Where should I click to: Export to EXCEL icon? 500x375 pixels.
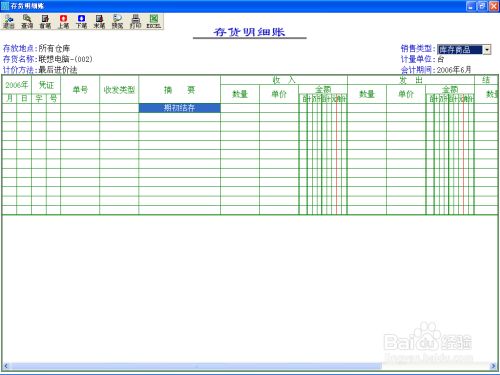click(x=154, y=21)
